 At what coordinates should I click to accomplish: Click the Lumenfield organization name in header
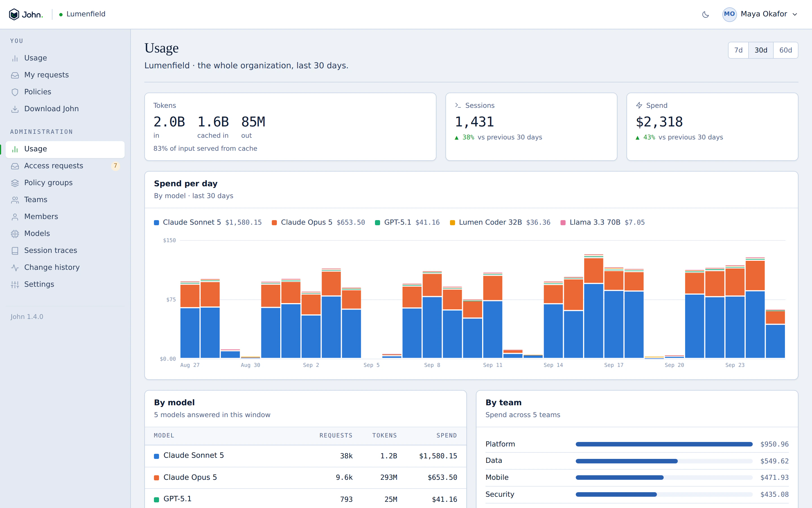click(x=86, y=14)
